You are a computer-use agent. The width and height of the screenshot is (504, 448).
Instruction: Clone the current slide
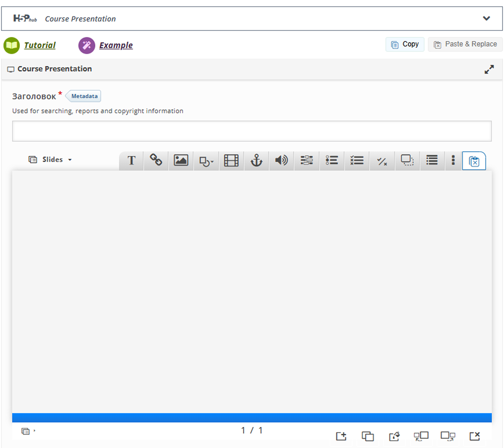click(x=368, y=436)
